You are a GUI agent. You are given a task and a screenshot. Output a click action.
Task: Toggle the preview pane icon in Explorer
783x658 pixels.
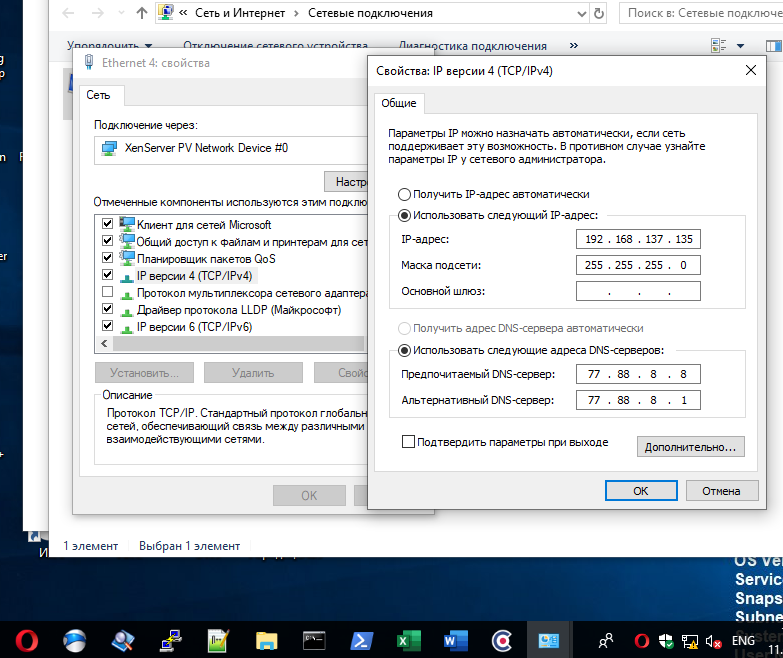774,46
